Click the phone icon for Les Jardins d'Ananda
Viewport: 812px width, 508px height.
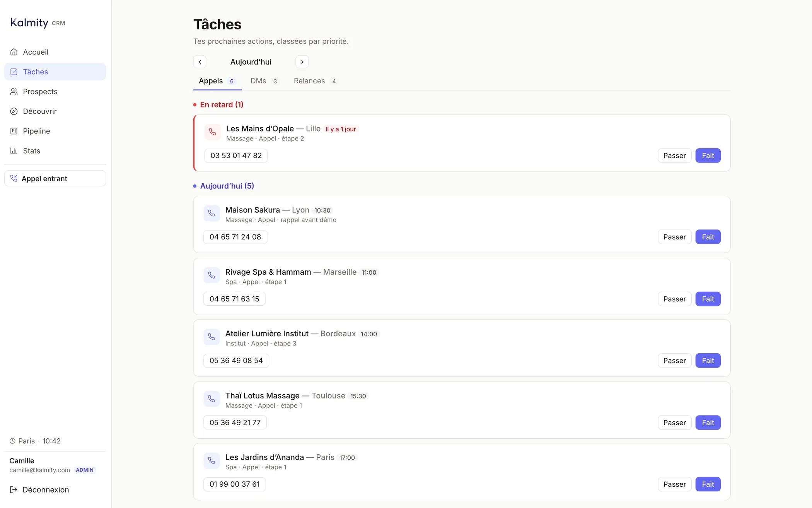[x=212, y=460]
